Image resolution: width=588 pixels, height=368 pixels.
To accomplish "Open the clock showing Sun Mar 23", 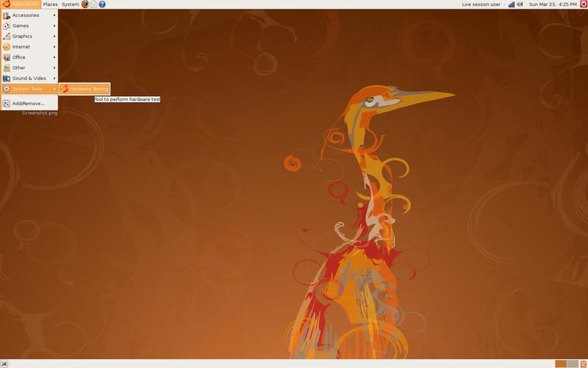I will [553, 4].
